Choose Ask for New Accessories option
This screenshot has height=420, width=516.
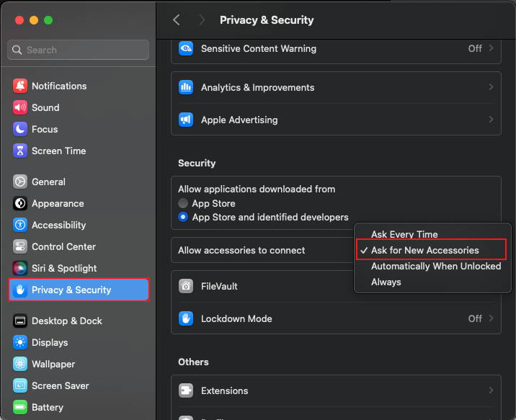tap(432, 250)
